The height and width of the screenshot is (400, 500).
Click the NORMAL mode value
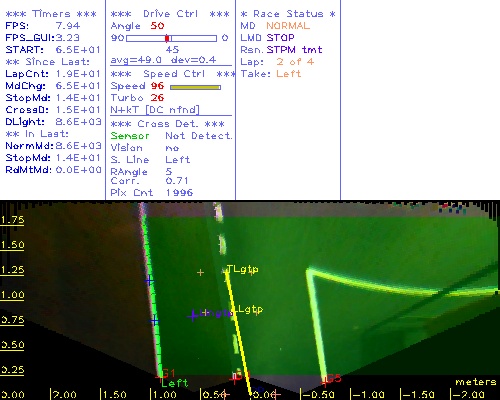(x=288, y=26)
